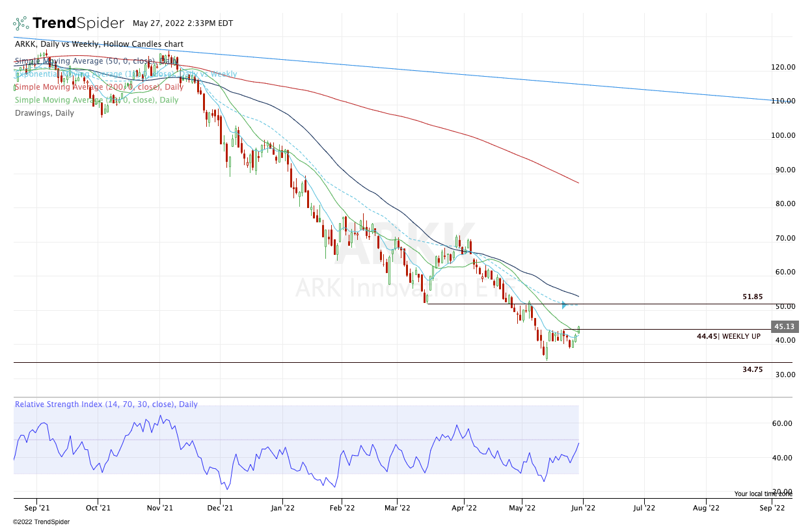The width and height of the screenshot is (812, 528).
Task: Click the TrendSpider logo icon
Action: click(21, 23)
